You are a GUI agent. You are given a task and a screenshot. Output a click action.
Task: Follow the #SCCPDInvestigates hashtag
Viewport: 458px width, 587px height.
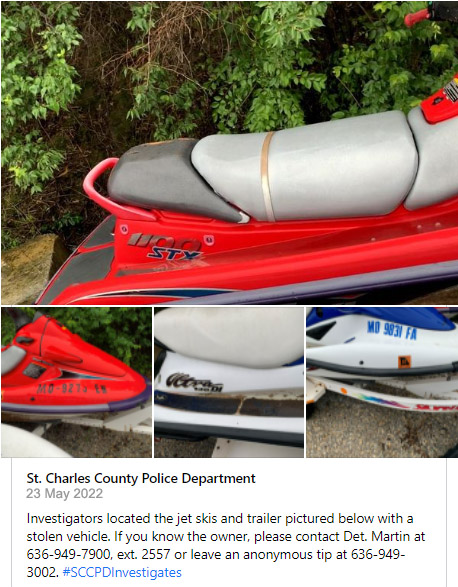pyautogui.click(x=122, y=572)
